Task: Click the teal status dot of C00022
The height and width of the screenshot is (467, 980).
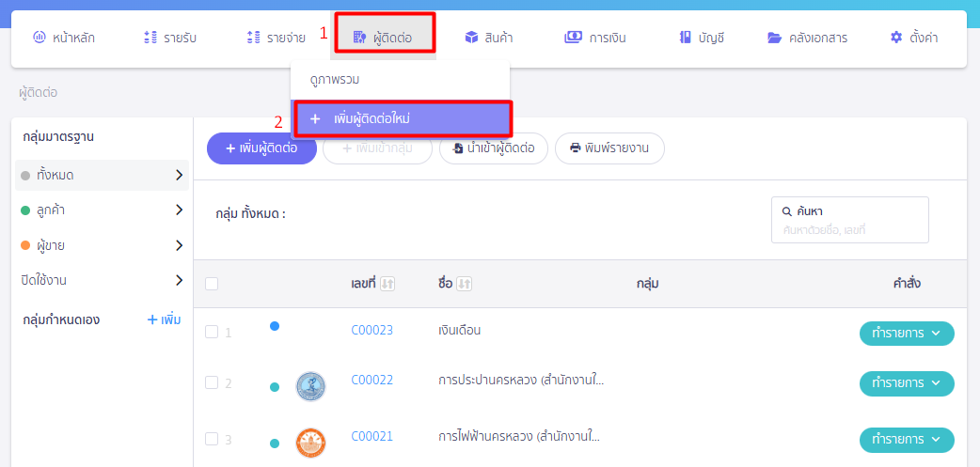Action: (x=275, y=387)
